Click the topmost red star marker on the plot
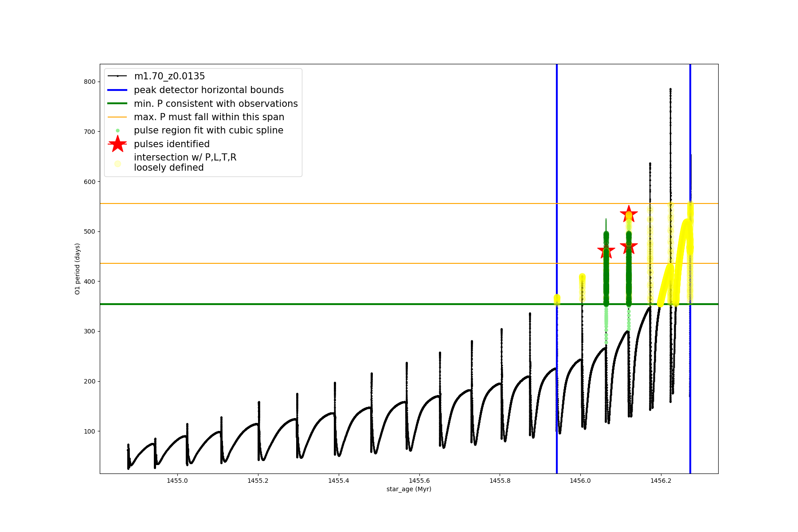This screenshot has height=532, width=798. [x=629, y=214]
